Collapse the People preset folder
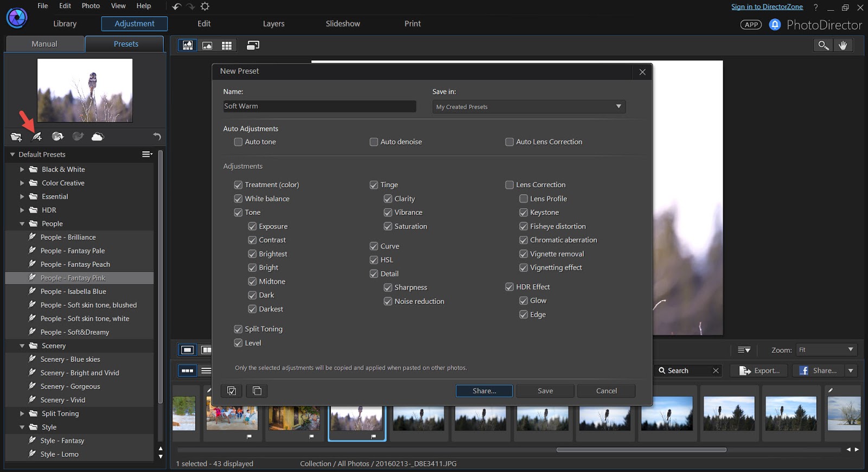 point(22,224)
